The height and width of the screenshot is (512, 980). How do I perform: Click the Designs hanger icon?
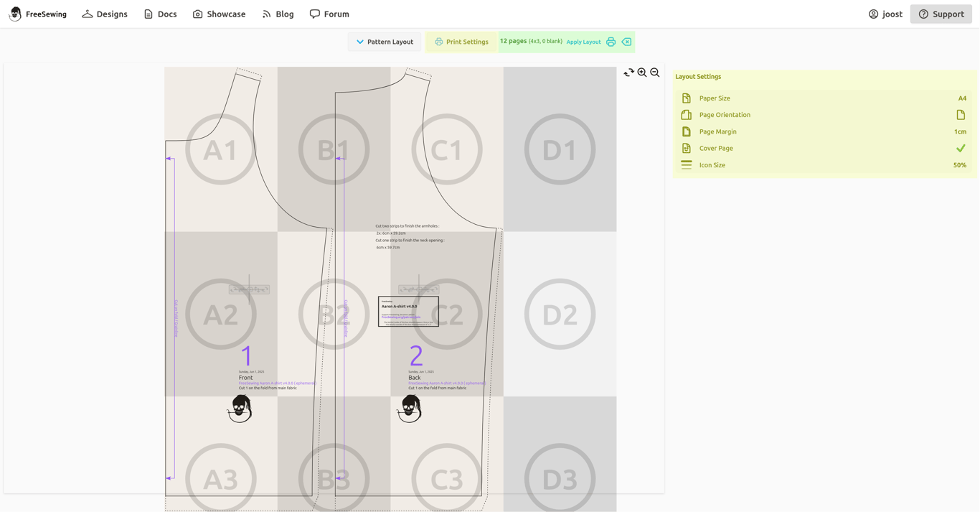87,14
